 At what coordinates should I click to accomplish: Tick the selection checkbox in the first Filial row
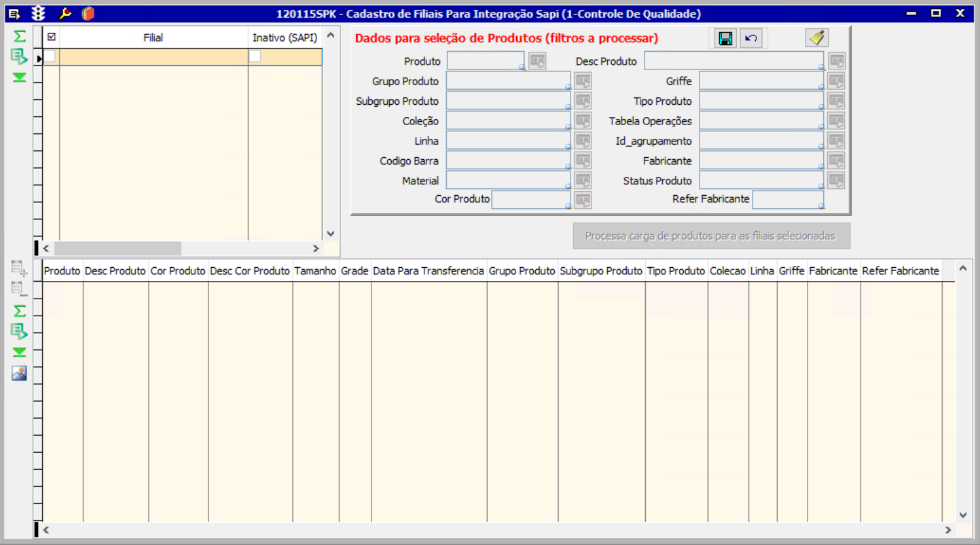tap(49, 57)
